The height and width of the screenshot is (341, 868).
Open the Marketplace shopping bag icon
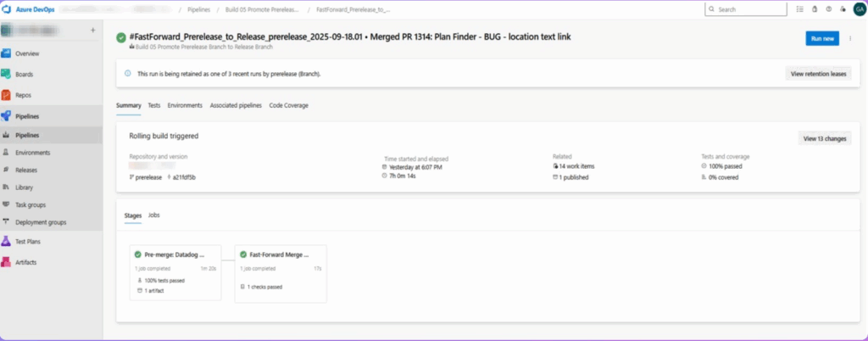coord(814,9)
